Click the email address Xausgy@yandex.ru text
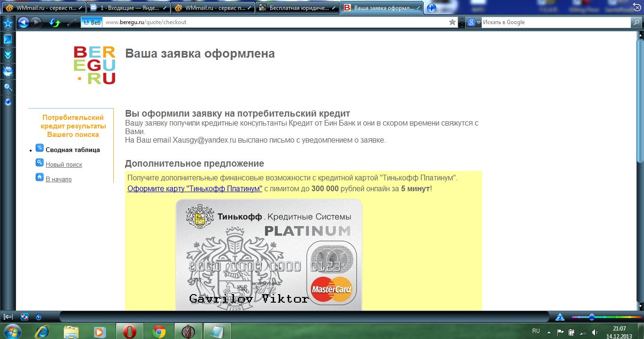This screenshot has height=339, width=644. [x=204, y=140]
